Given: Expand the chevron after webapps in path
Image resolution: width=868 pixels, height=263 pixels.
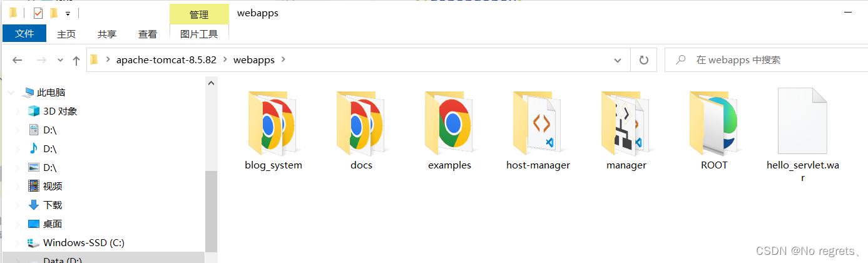Looking at the screenshot, I should click(283, 60).
